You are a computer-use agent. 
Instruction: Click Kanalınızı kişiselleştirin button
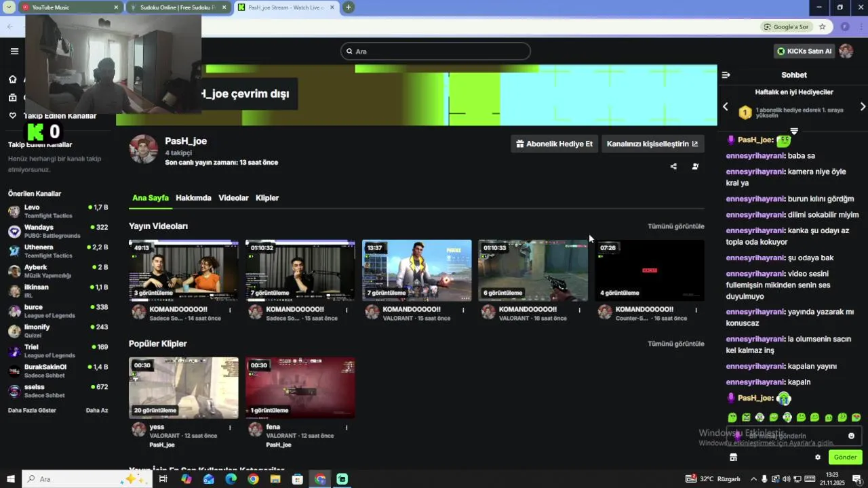pos(652,144)
